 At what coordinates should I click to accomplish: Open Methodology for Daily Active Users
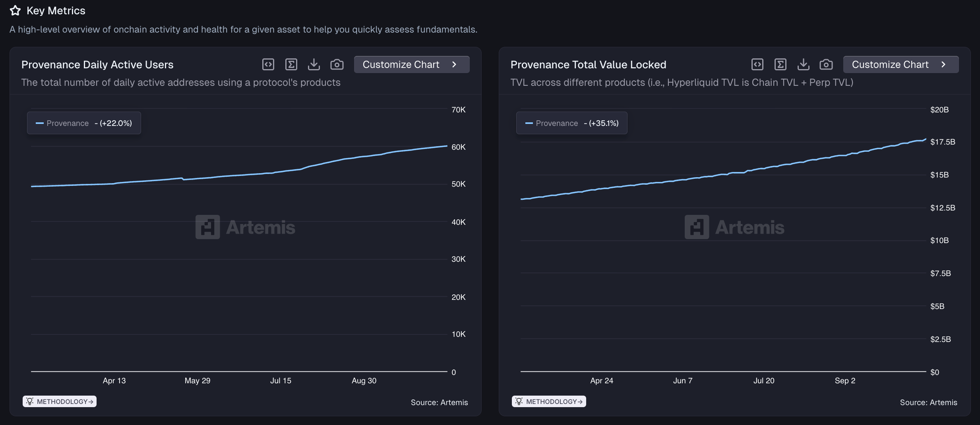(x=60, y=402)
